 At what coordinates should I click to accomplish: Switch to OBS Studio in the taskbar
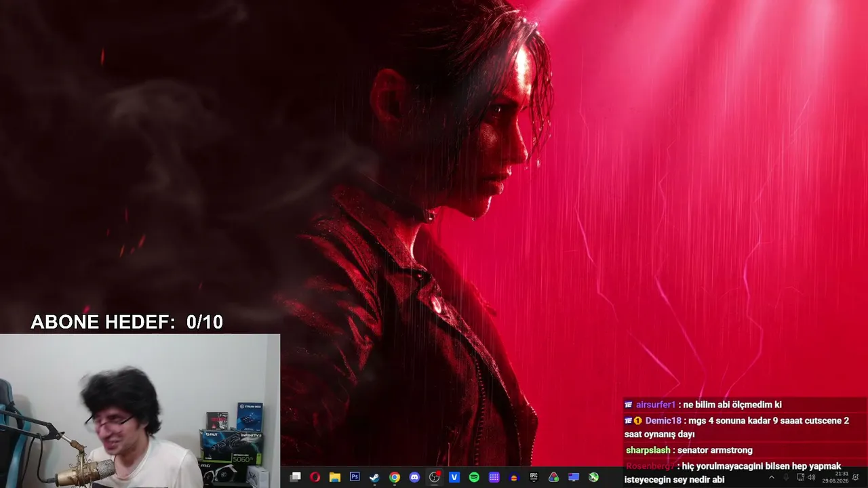coord(435,477)
